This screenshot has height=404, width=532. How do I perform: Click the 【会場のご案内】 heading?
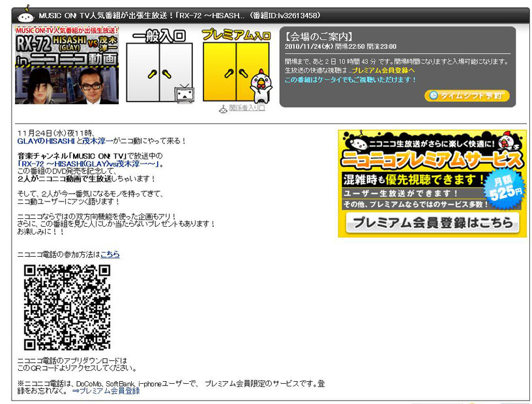pyautogui.click(x=319, y=36)
